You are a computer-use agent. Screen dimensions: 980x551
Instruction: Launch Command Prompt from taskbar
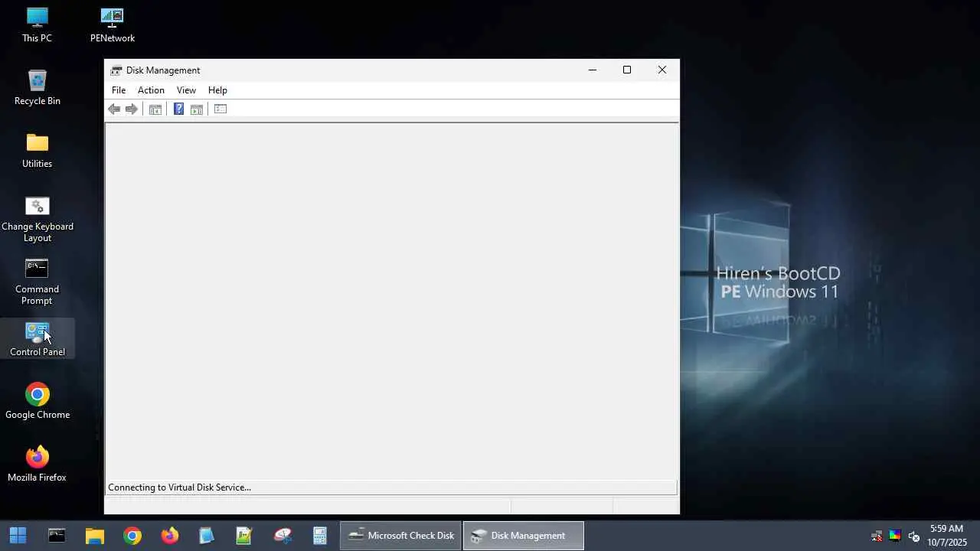pyautogui.click(x=57, y=536)
